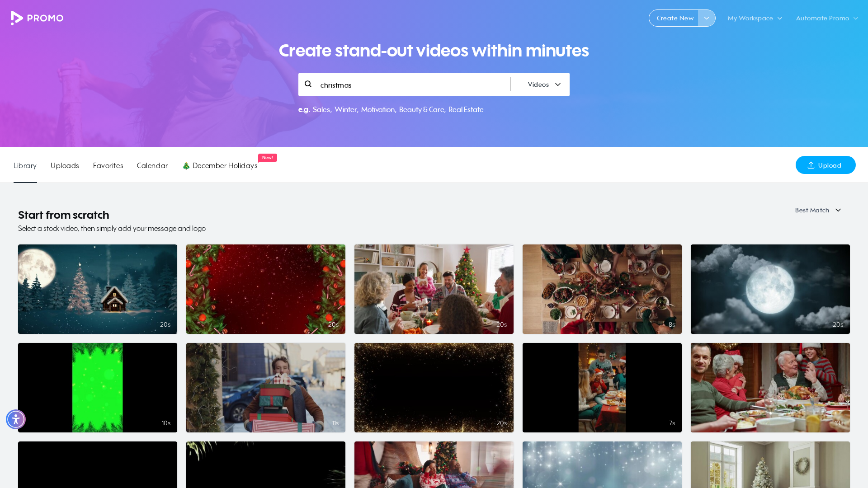Click the upload arrow icon
Screen dimensions: 868x488
[811, 165]
